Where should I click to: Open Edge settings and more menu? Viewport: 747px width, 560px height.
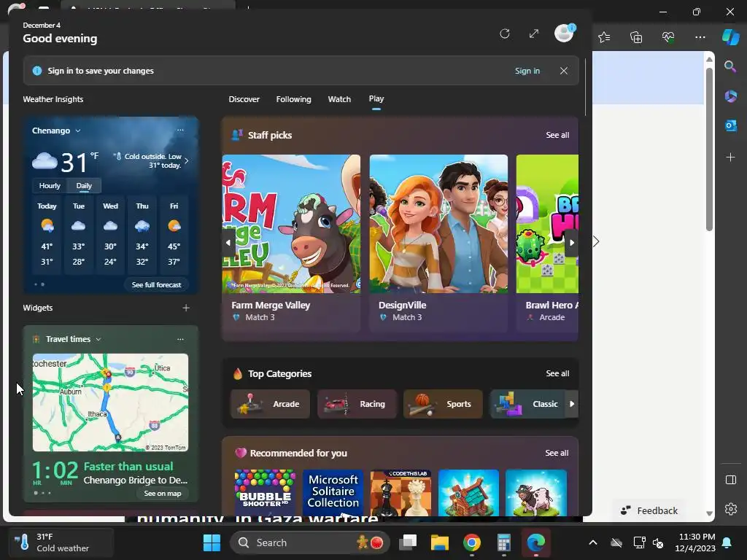(700, 37)
